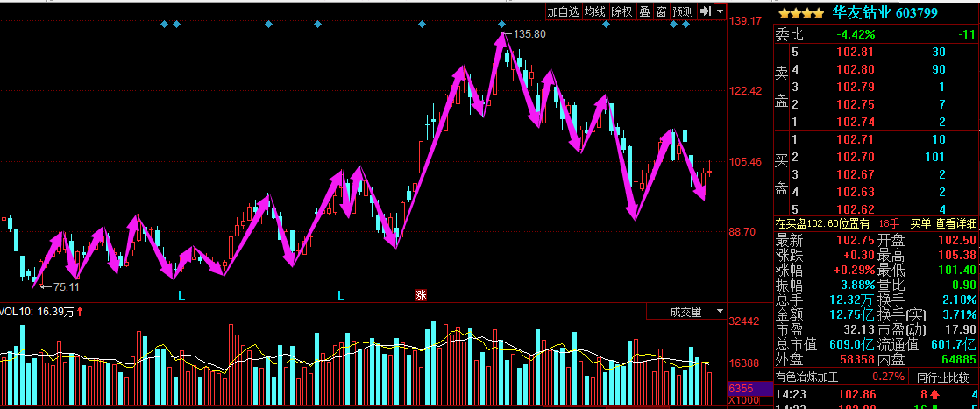The width and height of the screenshot is (980, 409).
Task: Click sell level 4 volume 90
Action: [939, 69]
